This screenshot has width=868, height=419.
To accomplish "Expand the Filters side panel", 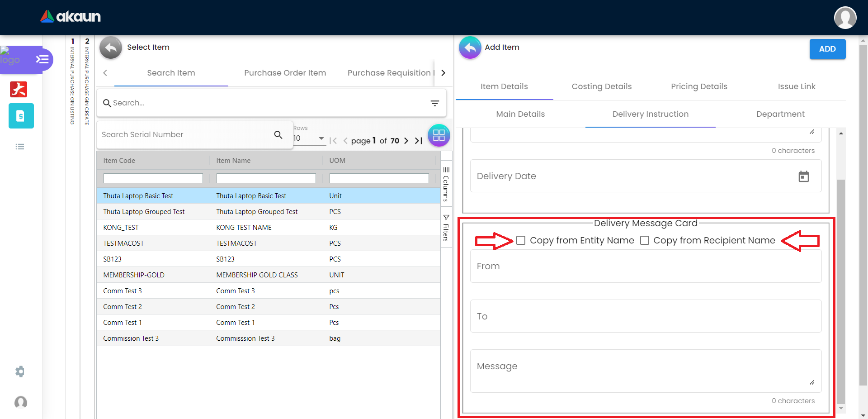I will pyautogui.click(x=446, y=229).
